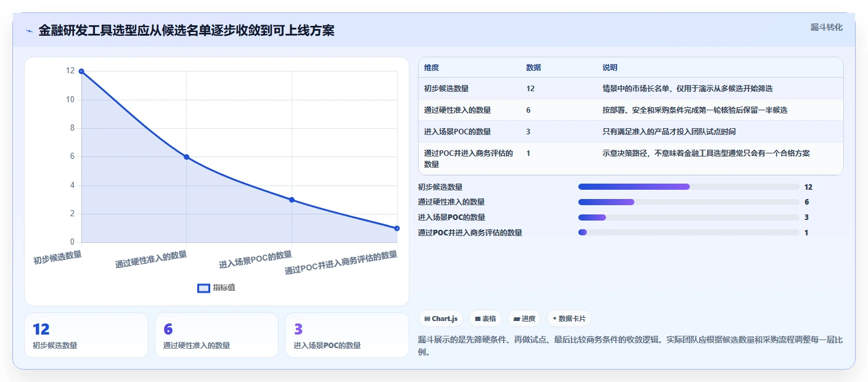The image size is (868, 382).
Task: Click the 通过POC并进入商务评估的数量 table cell
Action: click(x=469, y=158)
